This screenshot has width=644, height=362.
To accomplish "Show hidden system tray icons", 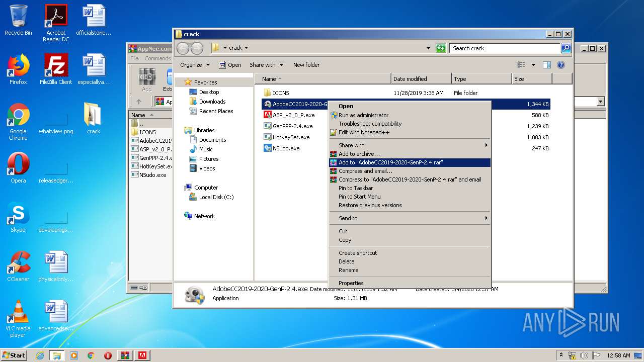I will pyautogui.click(x=561, y=355).
